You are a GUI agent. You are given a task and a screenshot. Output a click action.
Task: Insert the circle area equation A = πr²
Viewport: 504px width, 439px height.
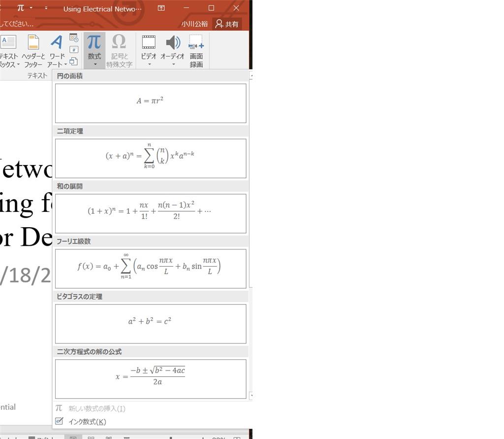151,103
